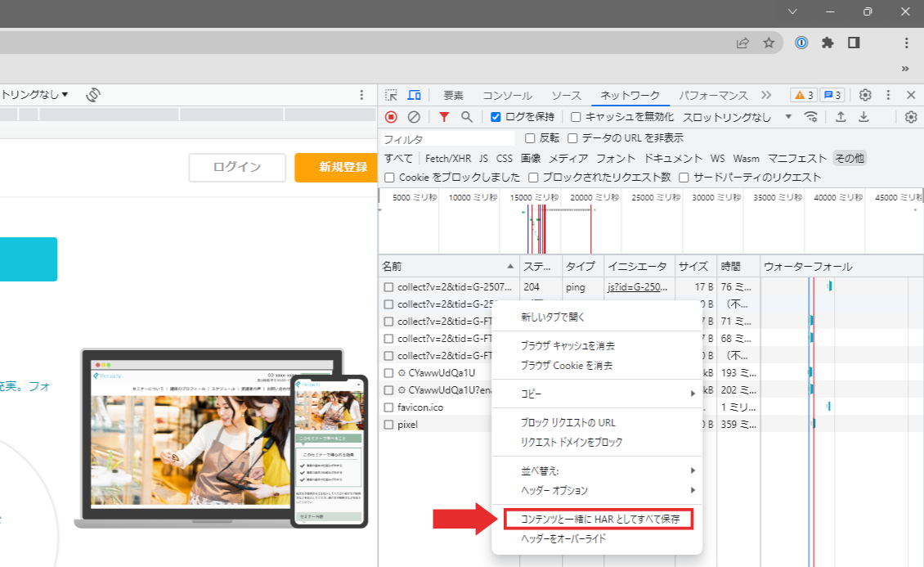This screenshot has width=924, height=567.
Task: Select the pixel row checkbox
Action: click(x=388, y=425)
